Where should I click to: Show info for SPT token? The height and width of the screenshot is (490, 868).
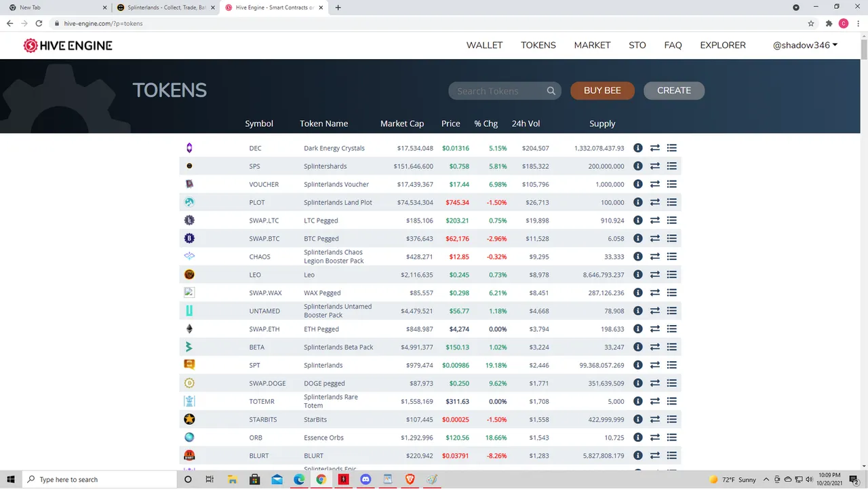638,365
